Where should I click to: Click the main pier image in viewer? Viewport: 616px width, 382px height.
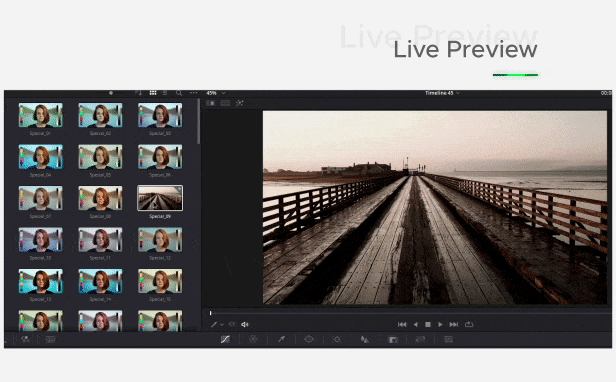click(x=435, y=208)
